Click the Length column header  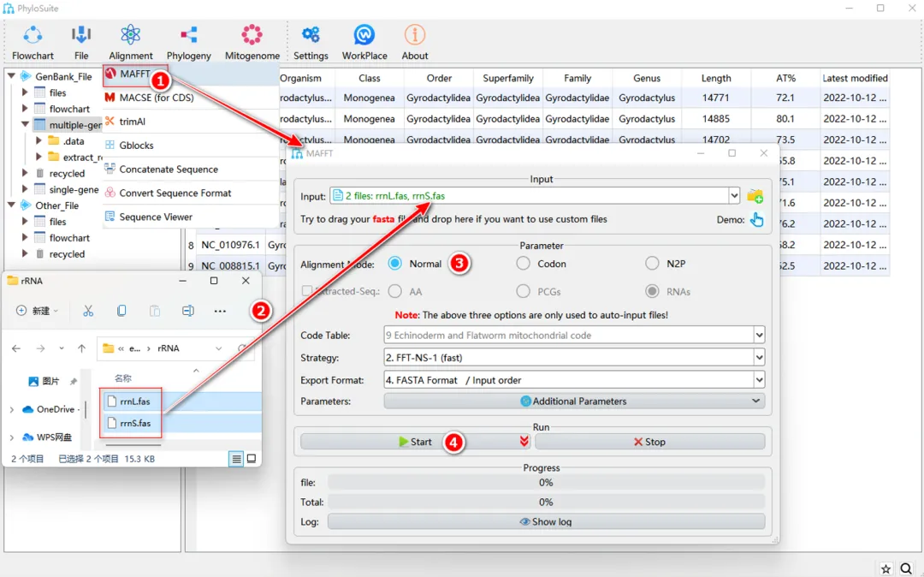pos(716,78)
